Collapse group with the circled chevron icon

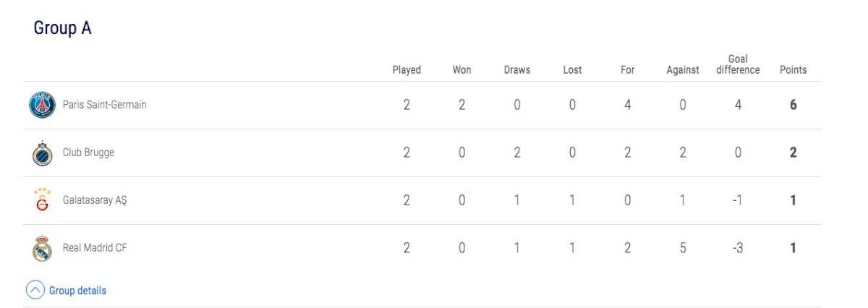(x=35, y=291)
